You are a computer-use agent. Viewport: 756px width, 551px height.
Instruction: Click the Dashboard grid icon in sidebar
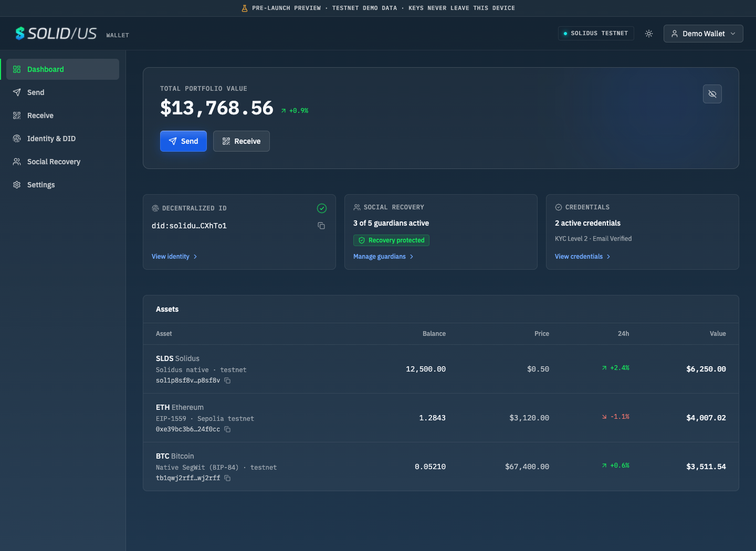tap(17, 69)
